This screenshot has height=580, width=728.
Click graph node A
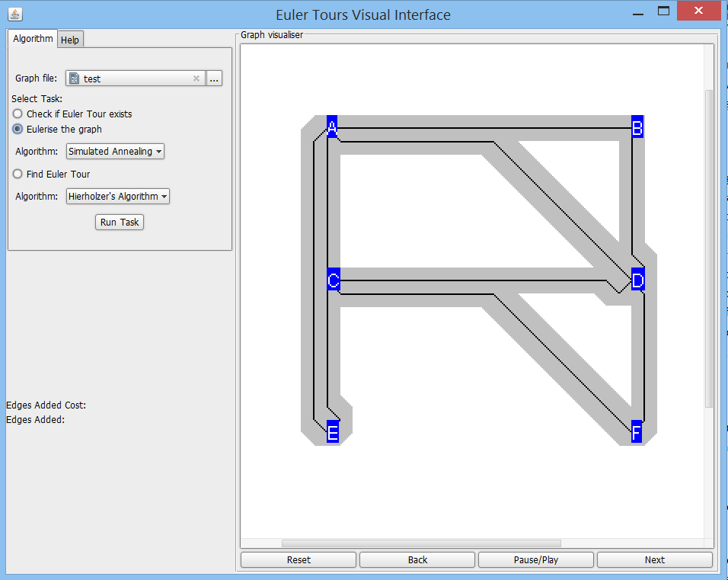coord(332,127)
